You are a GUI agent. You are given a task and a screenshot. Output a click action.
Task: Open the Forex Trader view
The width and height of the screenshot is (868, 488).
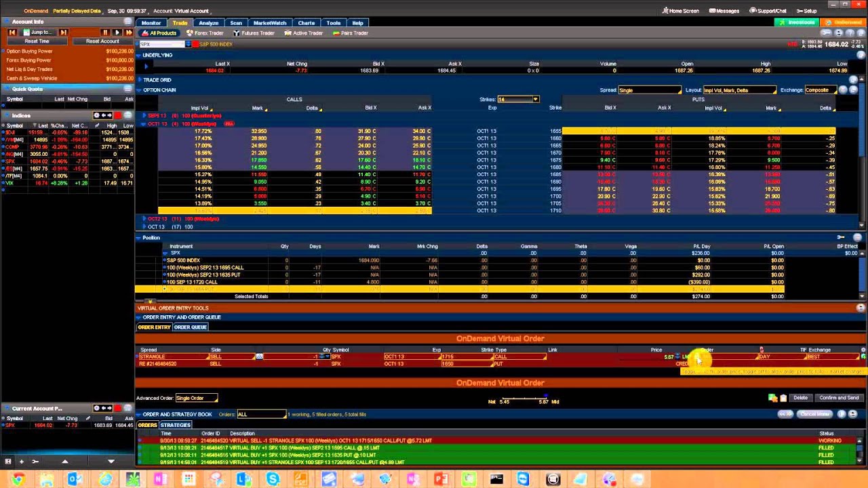tap(205, 33)
